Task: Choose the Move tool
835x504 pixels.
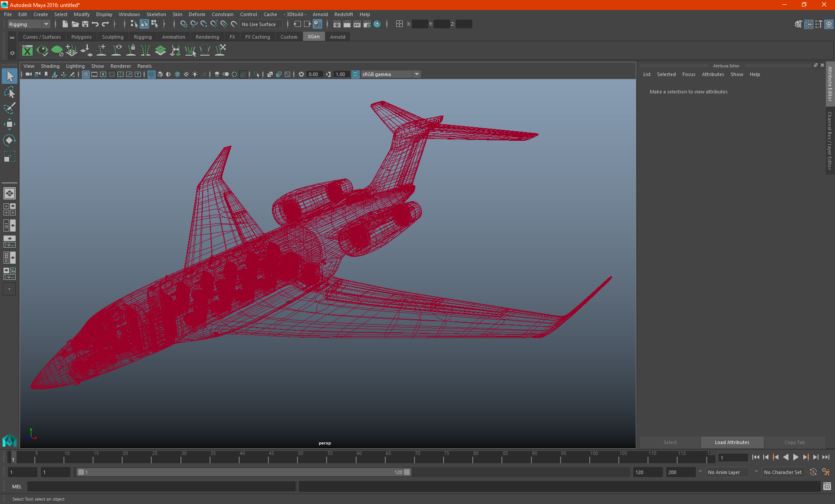Action: (10, 124)
